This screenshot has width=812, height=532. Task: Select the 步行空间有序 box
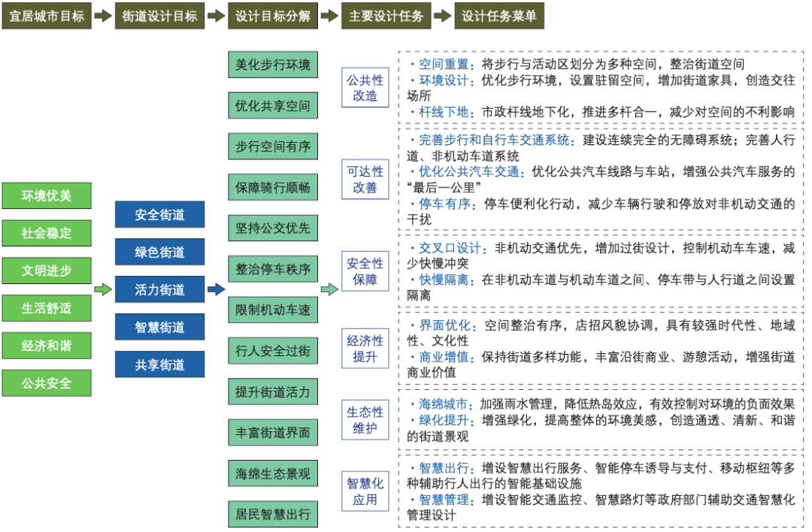273,147
